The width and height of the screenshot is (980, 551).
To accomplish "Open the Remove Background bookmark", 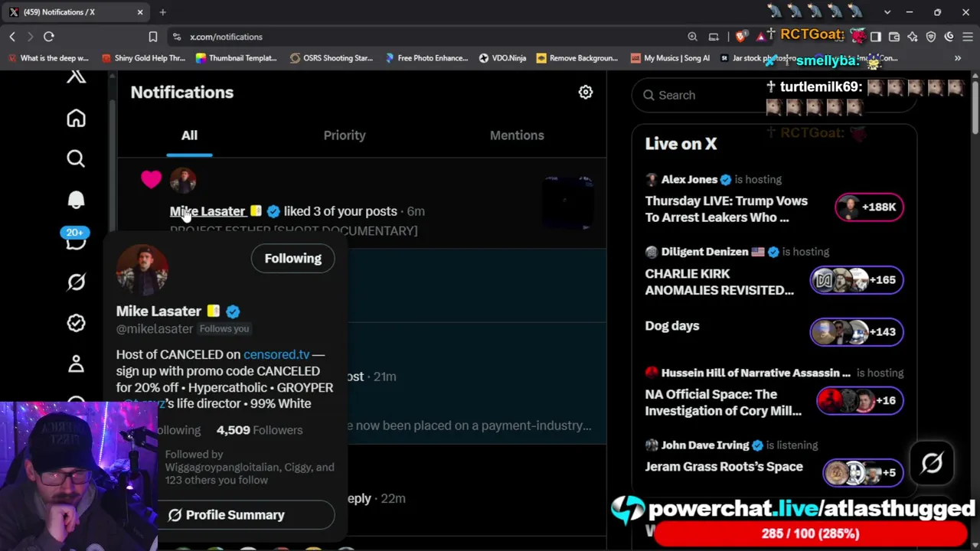I will (x=577, y=58).
